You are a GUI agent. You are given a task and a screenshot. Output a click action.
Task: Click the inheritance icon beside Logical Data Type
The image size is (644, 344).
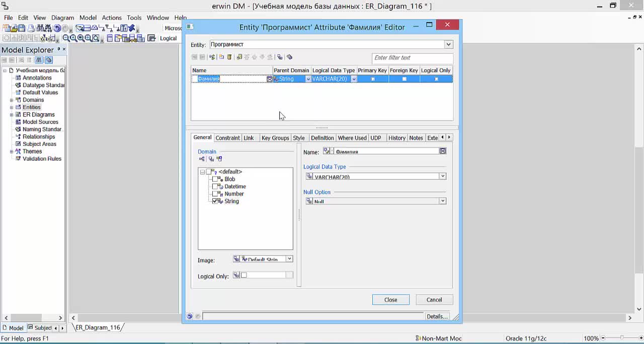[x=309, y=176]
